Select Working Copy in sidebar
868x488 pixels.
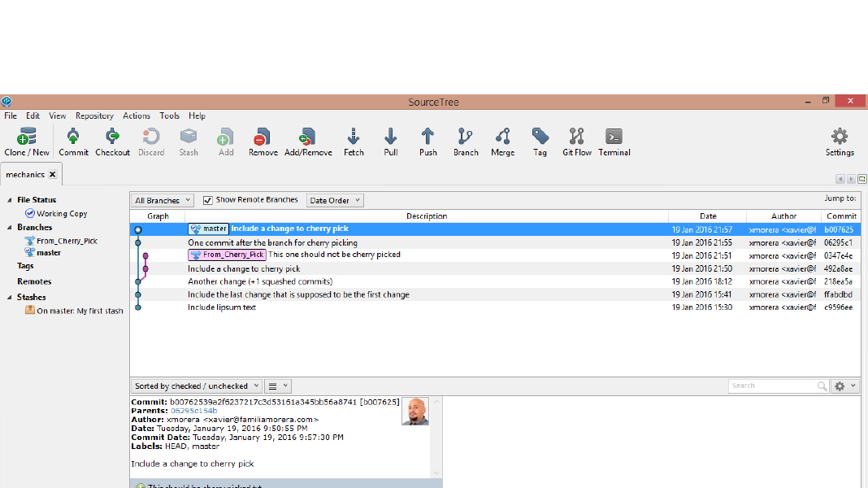[x=62, y=213]
